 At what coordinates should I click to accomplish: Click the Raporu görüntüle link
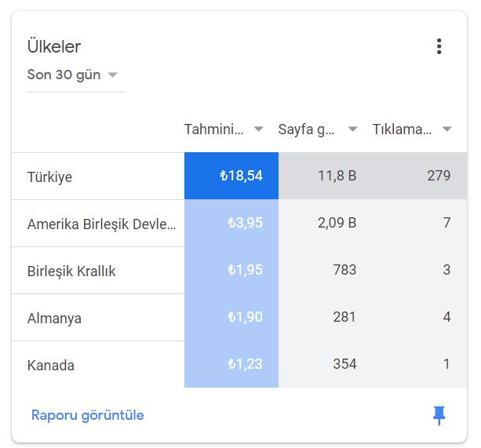pyautogui.click(x=88, y=415)
